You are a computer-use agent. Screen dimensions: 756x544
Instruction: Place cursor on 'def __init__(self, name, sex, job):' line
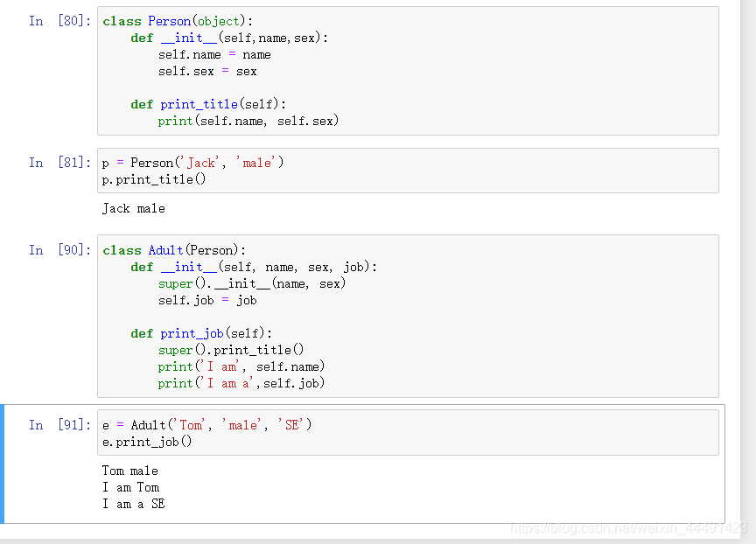pos(254,267)
